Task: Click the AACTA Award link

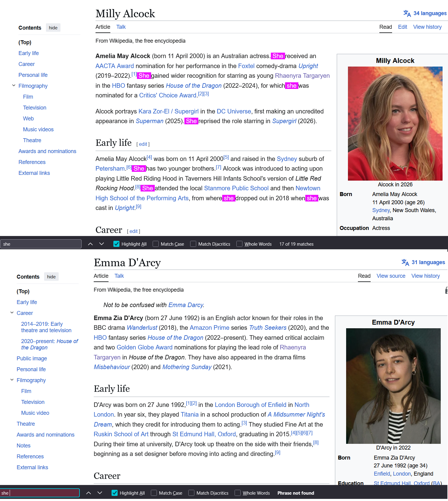Action: pyautogui.click(x=115, y=66)
